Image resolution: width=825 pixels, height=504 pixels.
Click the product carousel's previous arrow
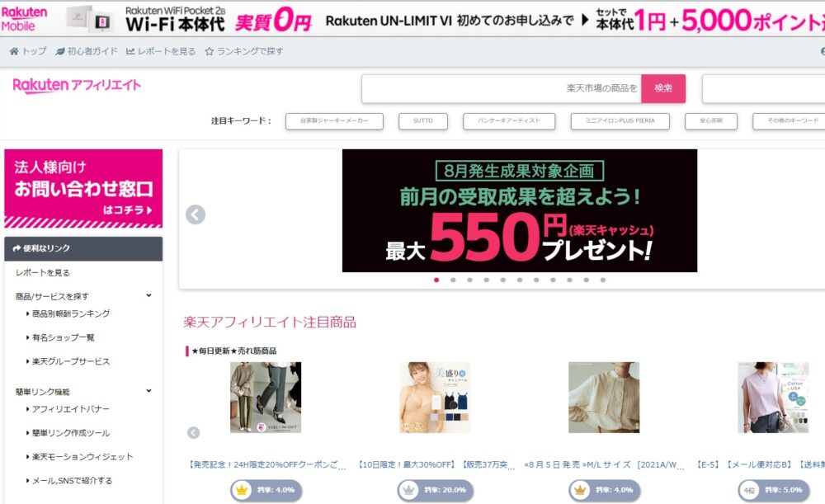(x=194, y=432)
